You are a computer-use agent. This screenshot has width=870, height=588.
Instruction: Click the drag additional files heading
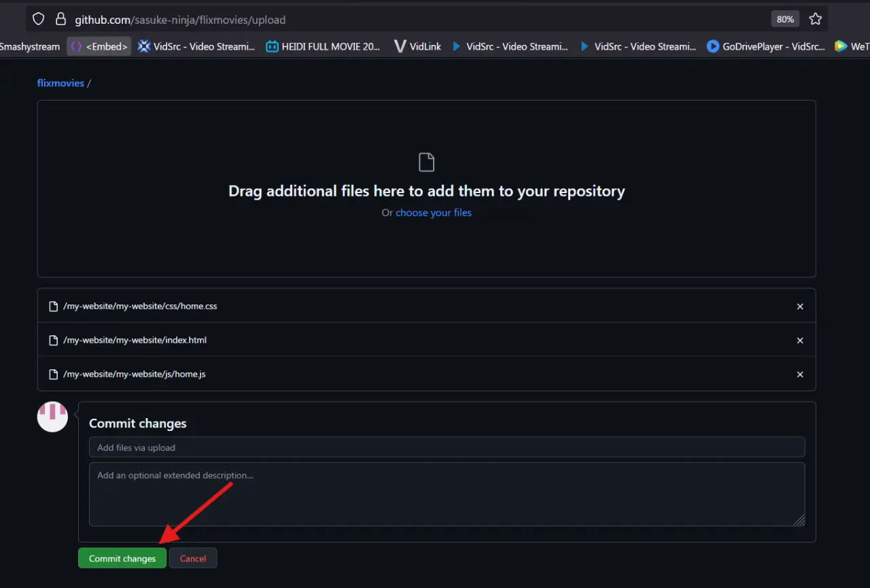tap(427, 191)
